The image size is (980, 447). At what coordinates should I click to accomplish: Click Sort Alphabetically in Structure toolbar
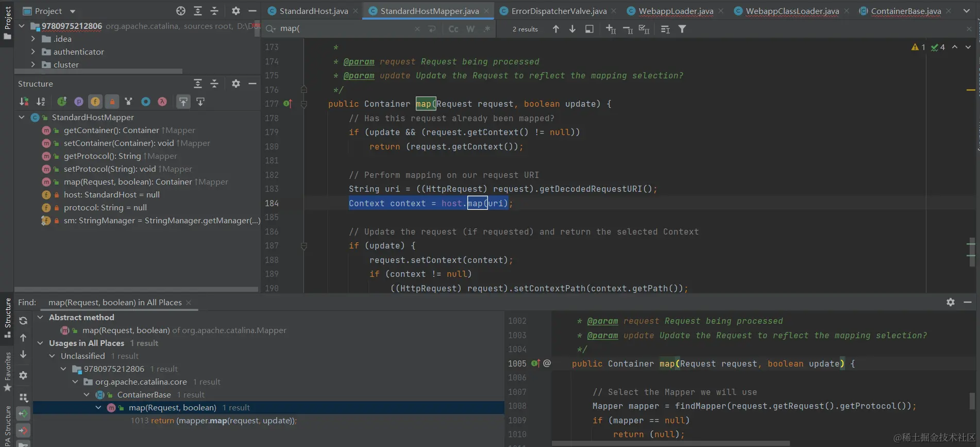[x=41, y=102]
